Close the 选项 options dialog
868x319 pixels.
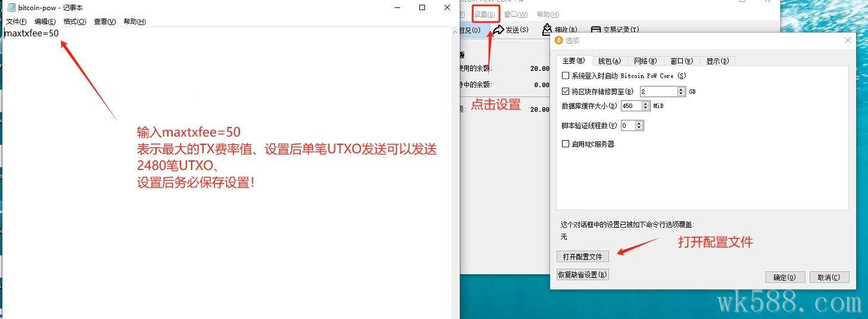(x=848, y=40)
